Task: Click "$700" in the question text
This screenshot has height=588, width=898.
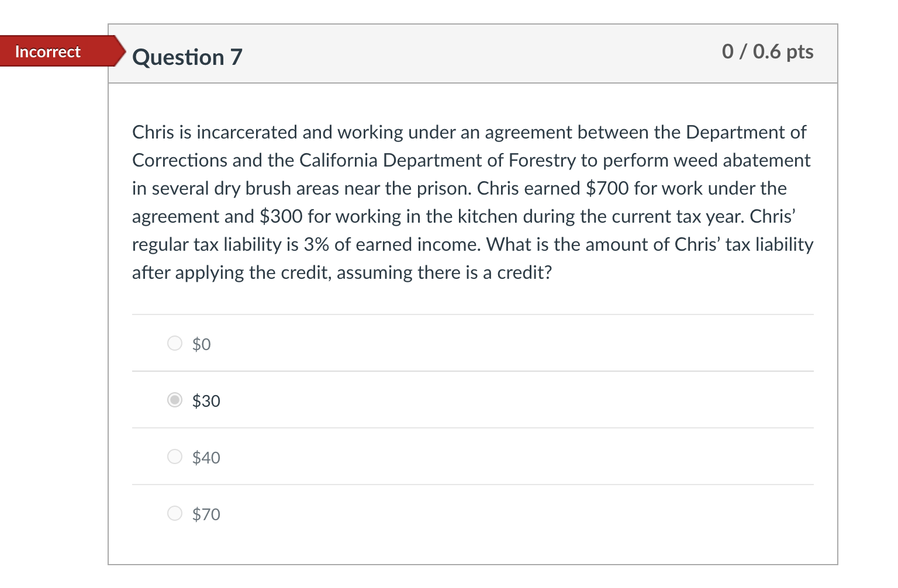Action: point(607,189)
